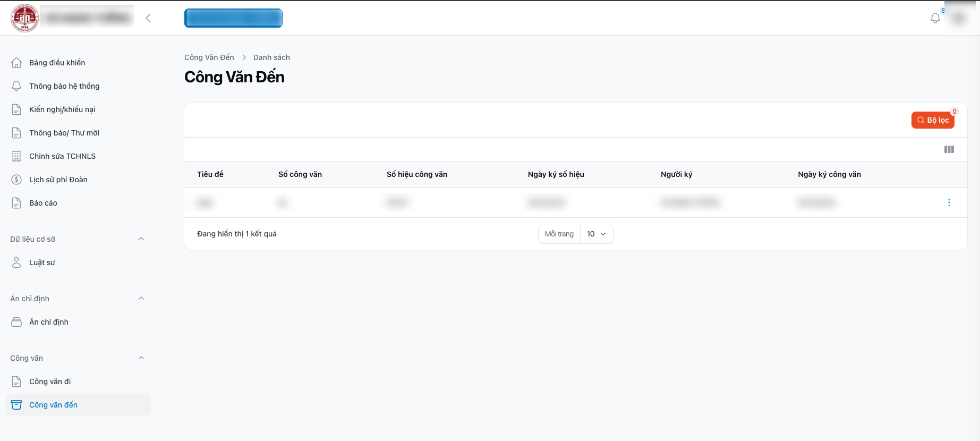Open Thông báo hệ thống menu item
Screen dimensions: 980x441
pos(64,86)
